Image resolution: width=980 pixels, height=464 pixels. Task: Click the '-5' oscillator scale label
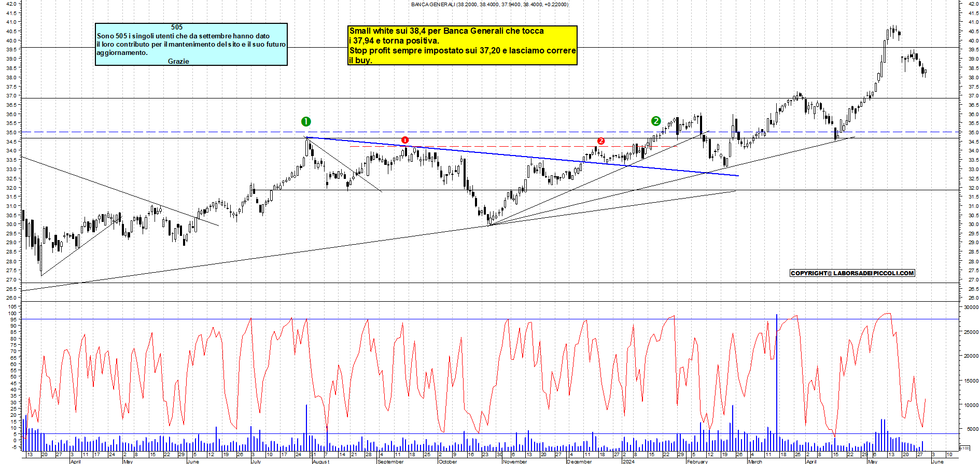[14, 447]
